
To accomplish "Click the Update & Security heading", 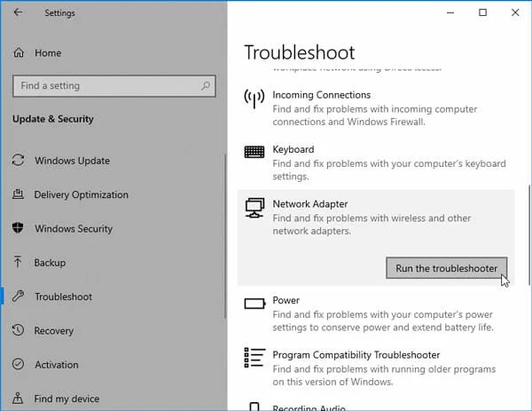I will click(x=53, y=119).
